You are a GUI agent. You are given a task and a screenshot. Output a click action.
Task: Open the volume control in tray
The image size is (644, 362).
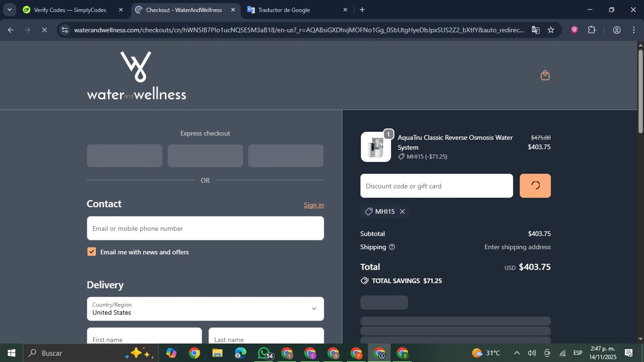532,353
